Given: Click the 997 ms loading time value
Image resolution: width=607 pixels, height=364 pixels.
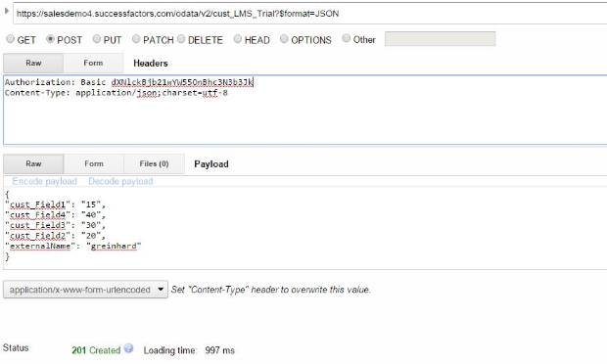Looking at the screenshot, I should click(x=220, y=350).
